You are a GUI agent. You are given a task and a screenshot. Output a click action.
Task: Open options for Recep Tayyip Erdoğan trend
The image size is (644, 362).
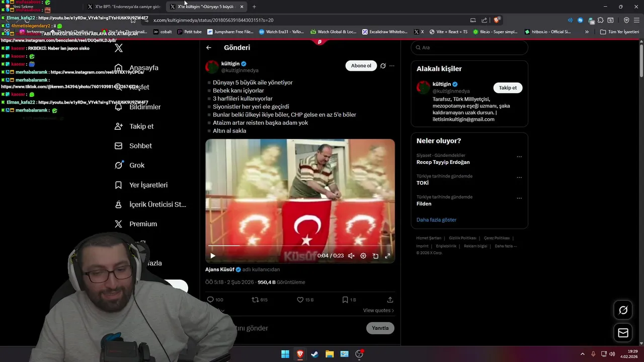click(x=519, y=157)
